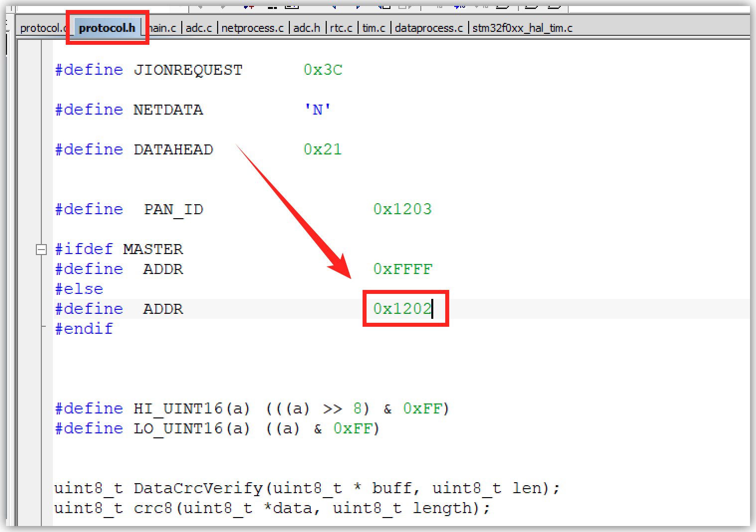Click the HI_UINT16 macro name
756x532 pixels.
[178, 408]
